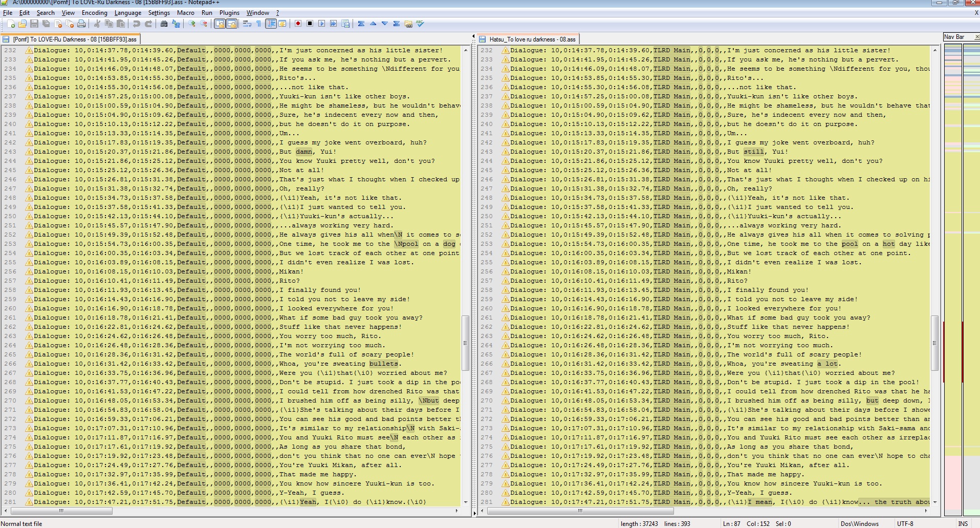The width and height of the screenshot is (980, 528).
Task: Zoom out using magnifier minus icon
Action: click(x=204, y=24)
